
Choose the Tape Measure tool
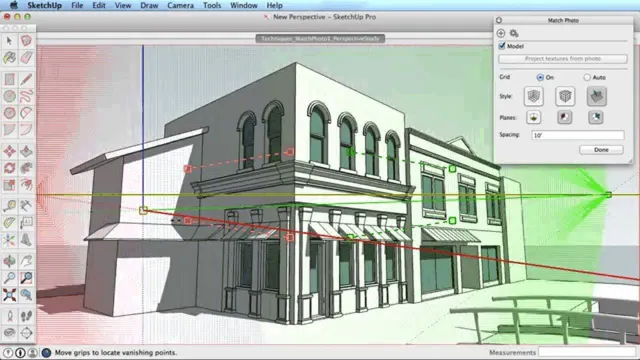pos(9,206)
